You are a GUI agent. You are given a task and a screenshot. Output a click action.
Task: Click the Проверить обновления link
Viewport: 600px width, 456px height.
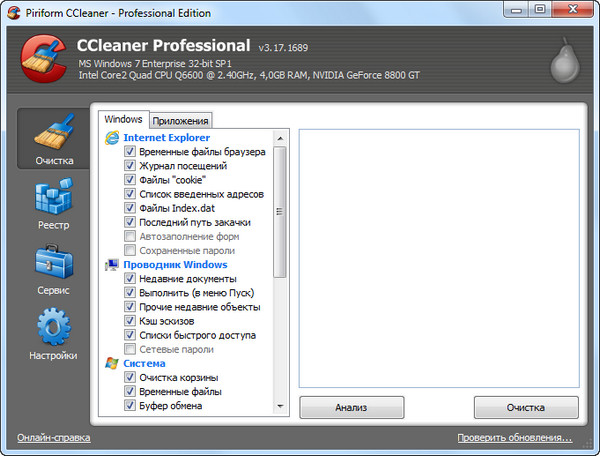click(515, 438)
